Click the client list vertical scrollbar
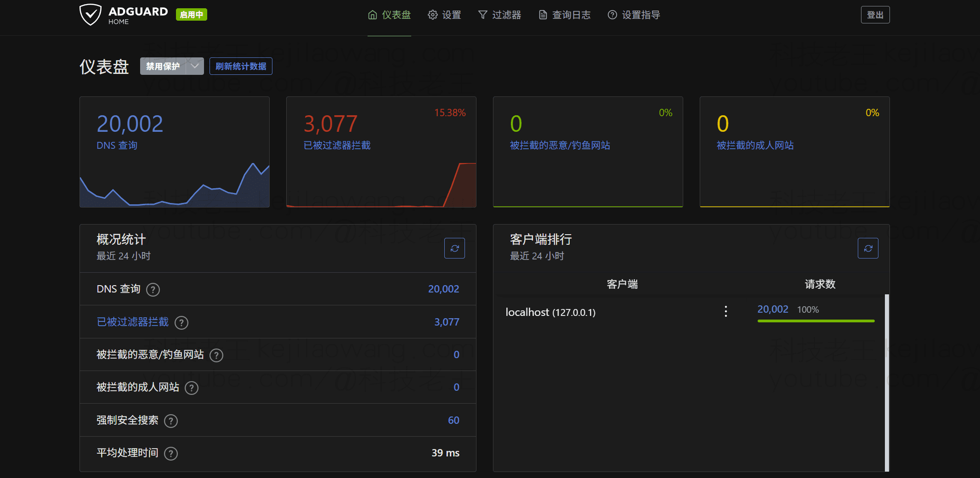Viewport: 980px width, 478px height. [887, 382]
